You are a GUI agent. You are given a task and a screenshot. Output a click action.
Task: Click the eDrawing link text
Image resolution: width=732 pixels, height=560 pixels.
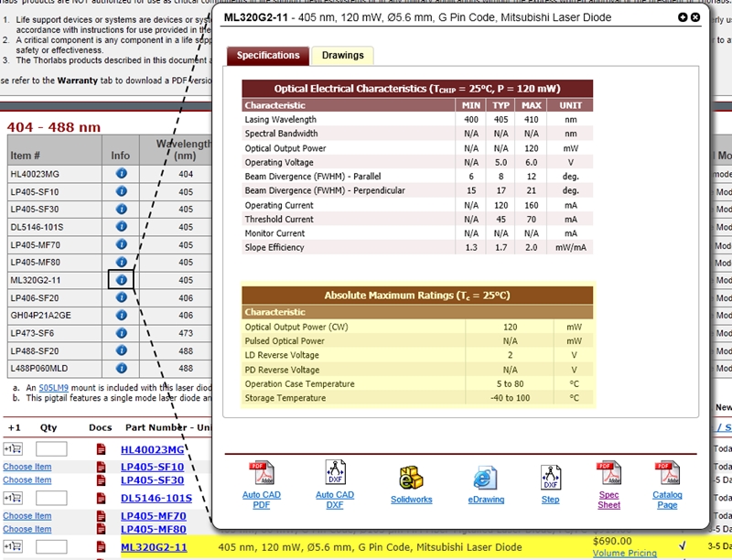tap(486, 500)
